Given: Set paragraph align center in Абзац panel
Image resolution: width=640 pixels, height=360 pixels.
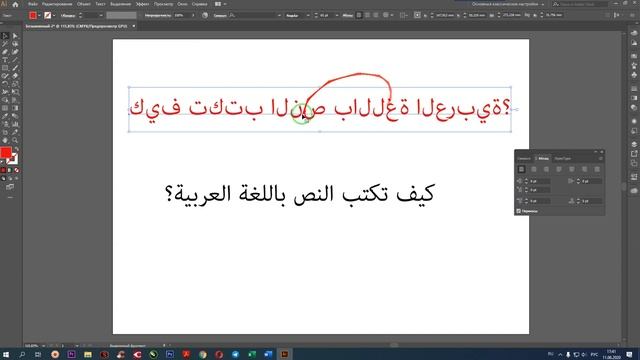Looking at the screenshot, I should pyautogui.click(x=534, y=169).
